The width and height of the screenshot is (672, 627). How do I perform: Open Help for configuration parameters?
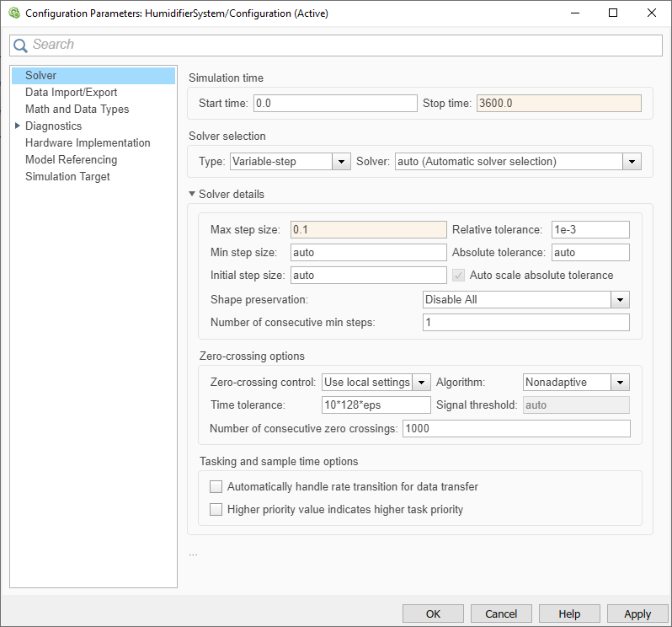coord(569,614)
